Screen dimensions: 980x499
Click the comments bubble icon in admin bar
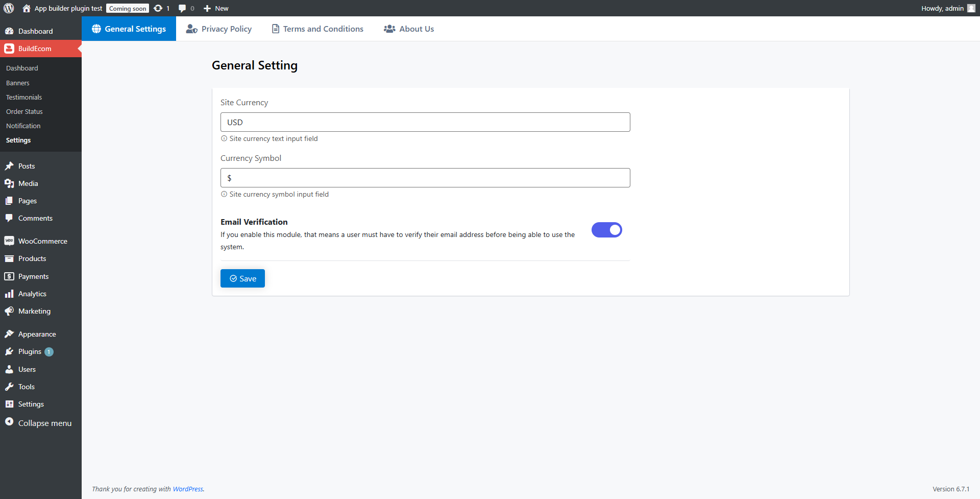tap(182, 8)
